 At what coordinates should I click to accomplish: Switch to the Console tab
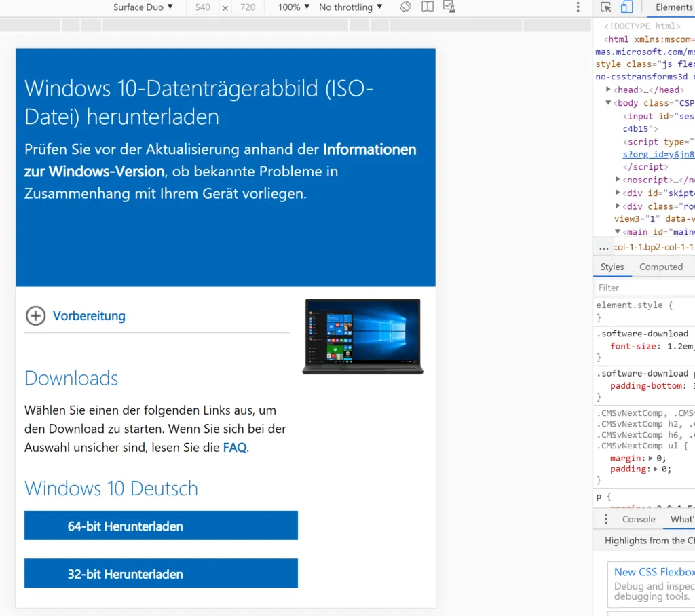(x=638, y=518)
